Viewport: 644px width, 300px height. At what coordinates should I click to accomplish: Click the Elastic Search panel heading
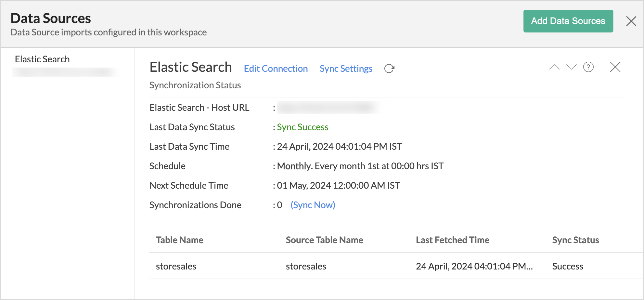(191, 67)
